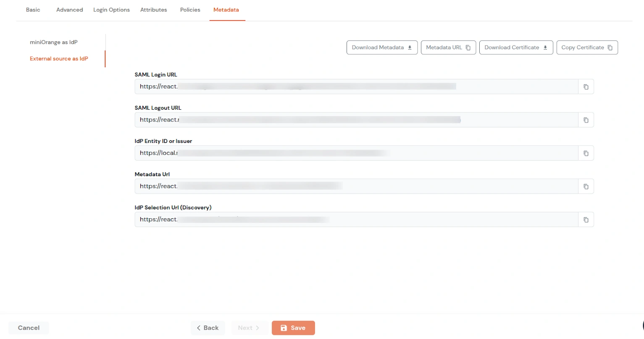Click the copy icon on Metadata URL button
644x339 pixels.
[x=468, y=47]
